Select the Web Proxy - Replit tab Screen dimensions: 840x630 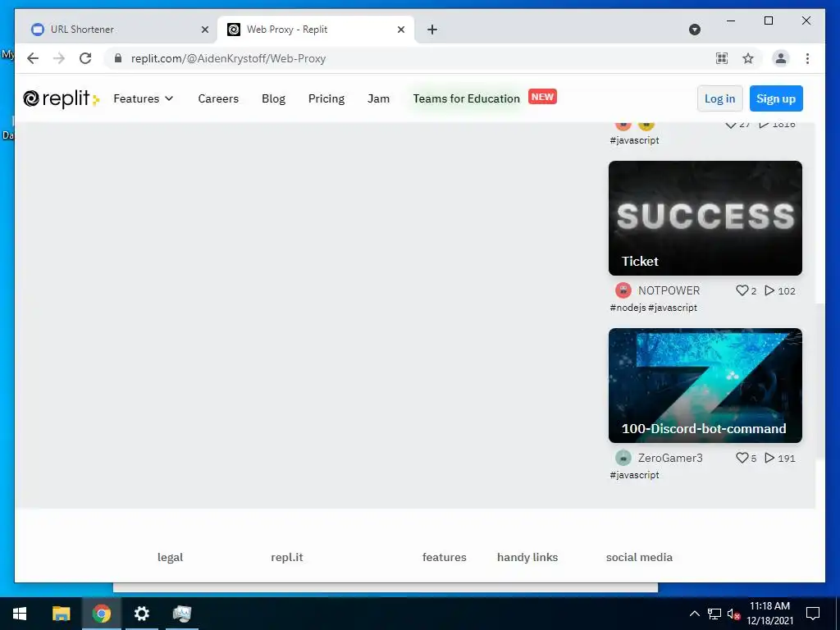[316, 30]
